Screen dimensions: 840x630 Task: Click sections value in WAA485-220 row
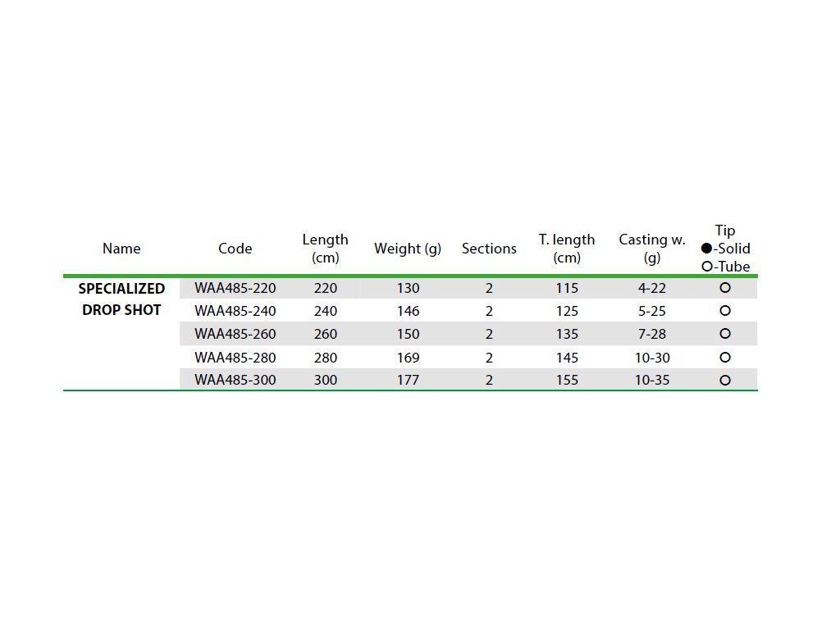(x=489, y=288)
